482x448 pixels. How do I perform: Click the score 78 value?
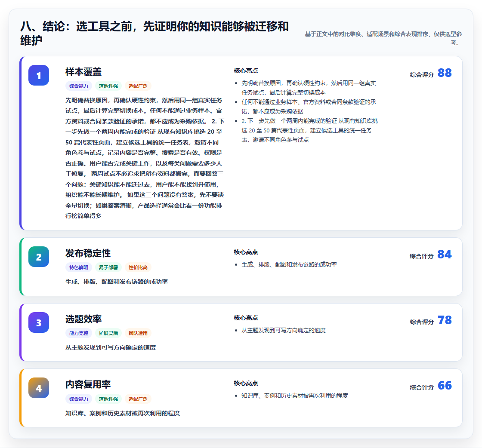tap(445, 320)
